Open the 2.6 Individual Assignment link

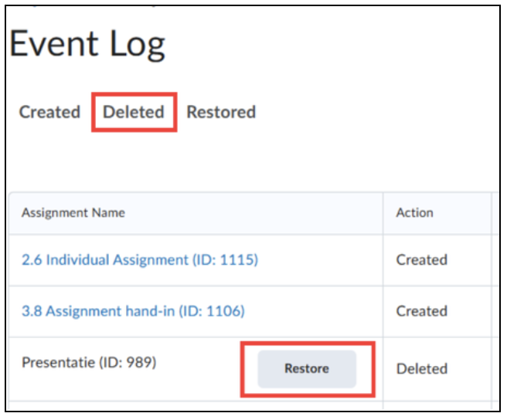[140, 259]
